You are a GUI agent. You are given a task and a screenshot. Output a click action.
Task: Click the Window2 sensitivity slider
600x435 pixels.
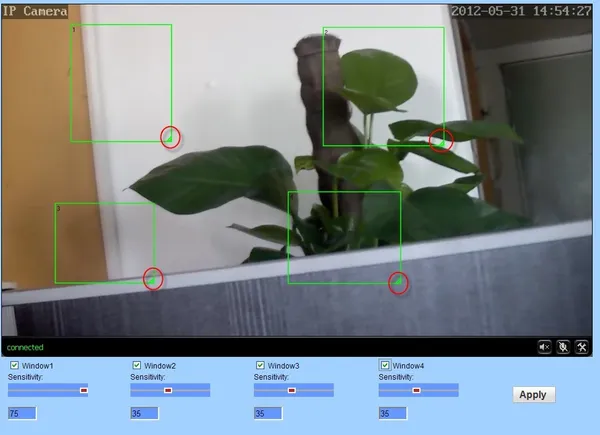pos(170,390)
